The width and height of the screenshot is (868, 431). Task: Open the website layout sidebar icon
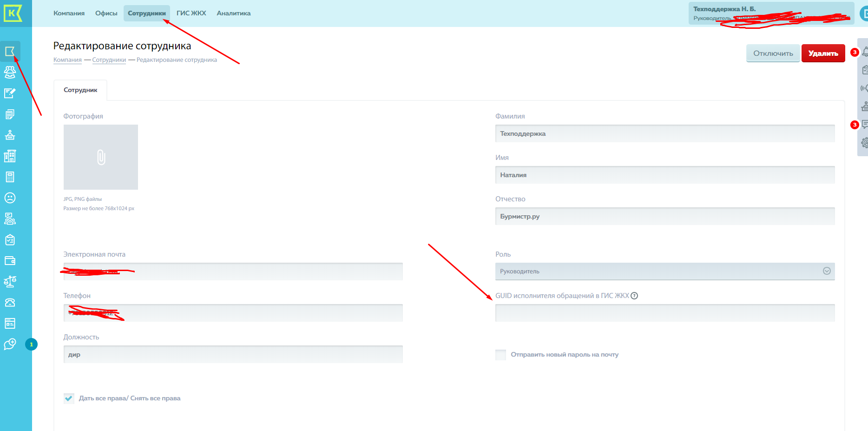point(10,323)
